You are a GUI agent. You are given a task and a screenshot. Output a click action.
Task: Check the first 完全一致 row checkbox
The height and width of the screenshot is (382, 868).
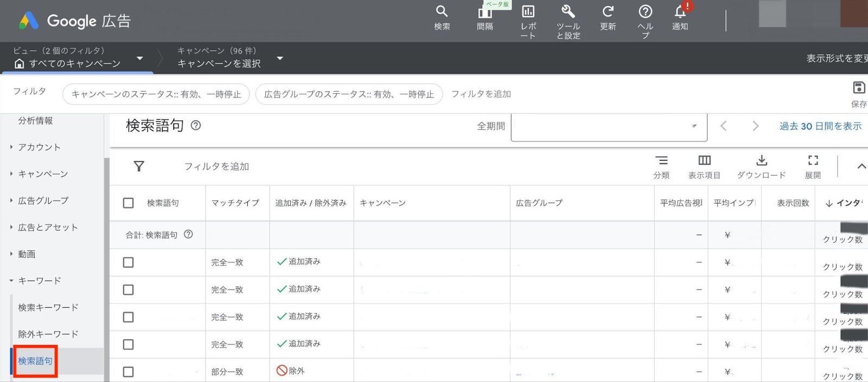pyautogui.click(x=129, y=263)
